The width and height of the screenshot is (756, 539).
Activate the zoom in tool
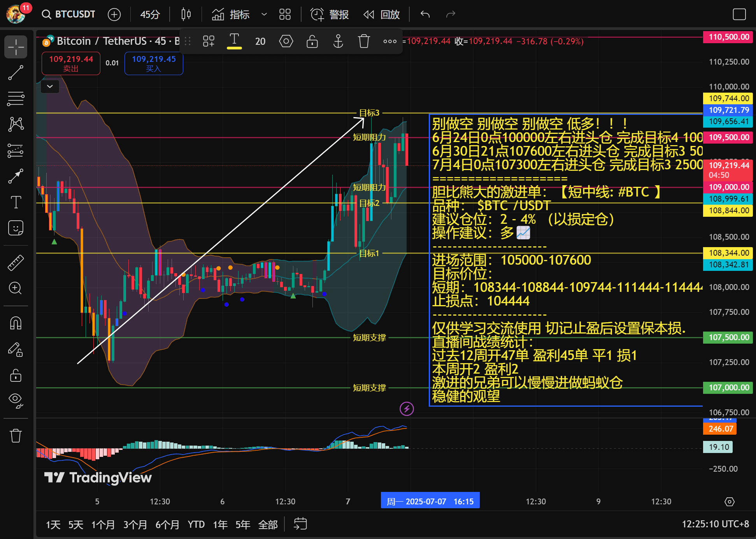click(16, 288)
